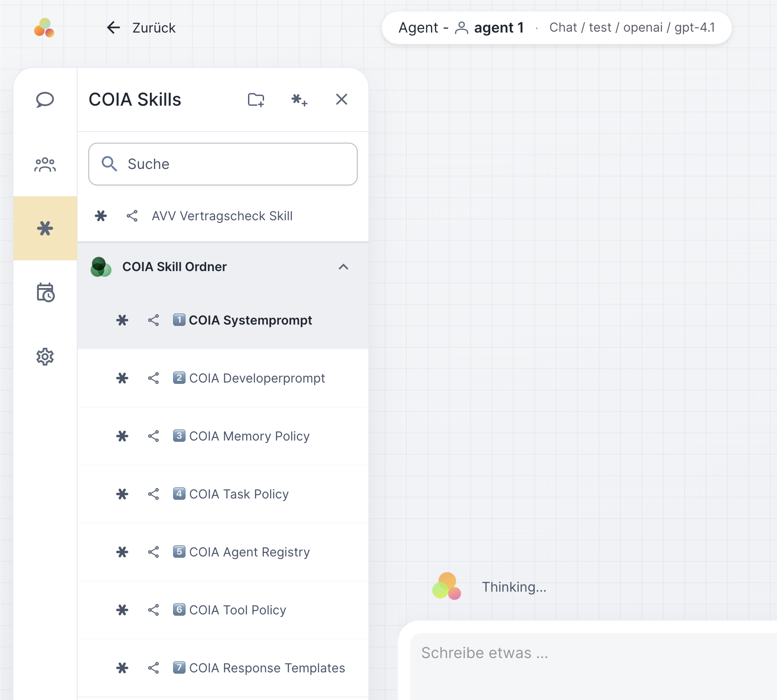The width and height of the screenshot is (777, 700).
Task: Click share icon beside COIA Tool Policy
Action: tap(153, 610)
